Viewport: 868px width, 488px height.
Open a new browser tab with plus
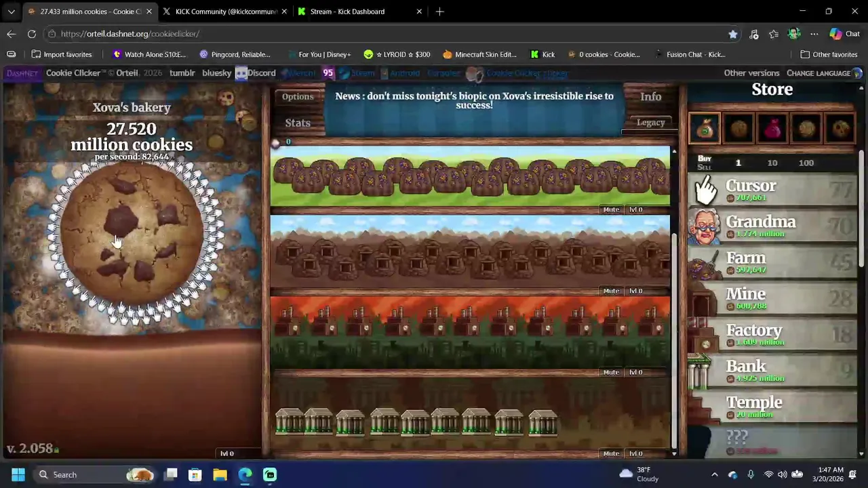[x=440, y=12]
